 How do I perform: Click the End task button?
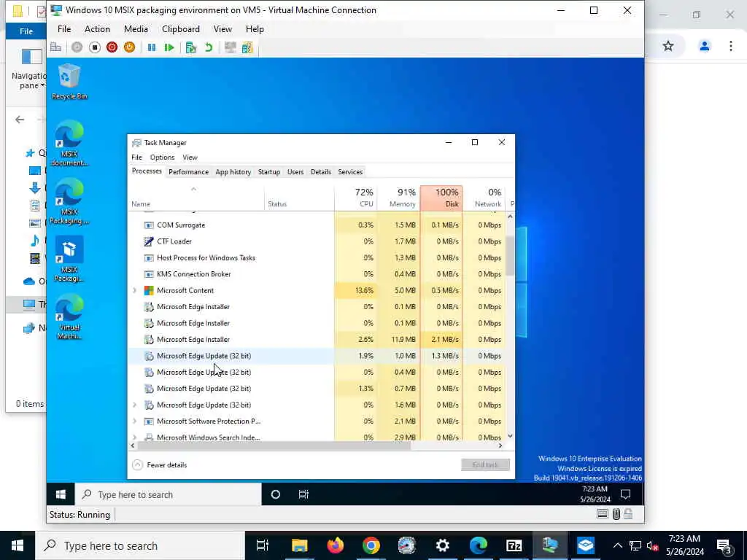coord(485,464)
